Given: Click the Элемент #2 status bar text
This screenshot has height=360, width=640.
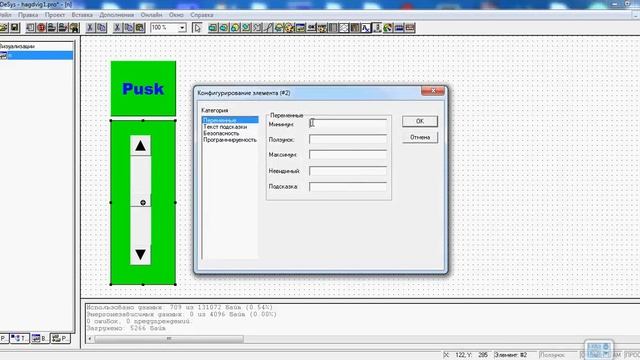Looking at the screenshot, I should click(x=511, y=355).
